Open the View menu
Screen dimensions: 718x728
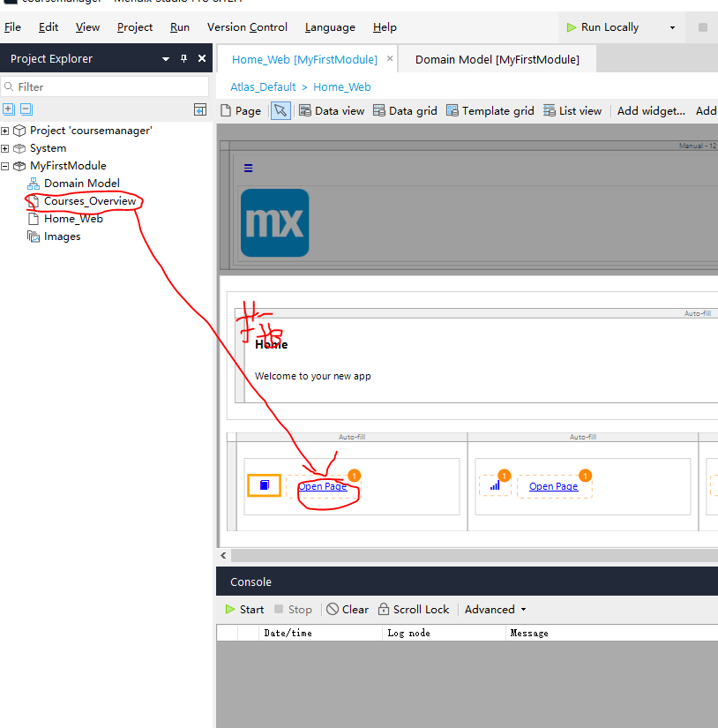tap(87, 27)
